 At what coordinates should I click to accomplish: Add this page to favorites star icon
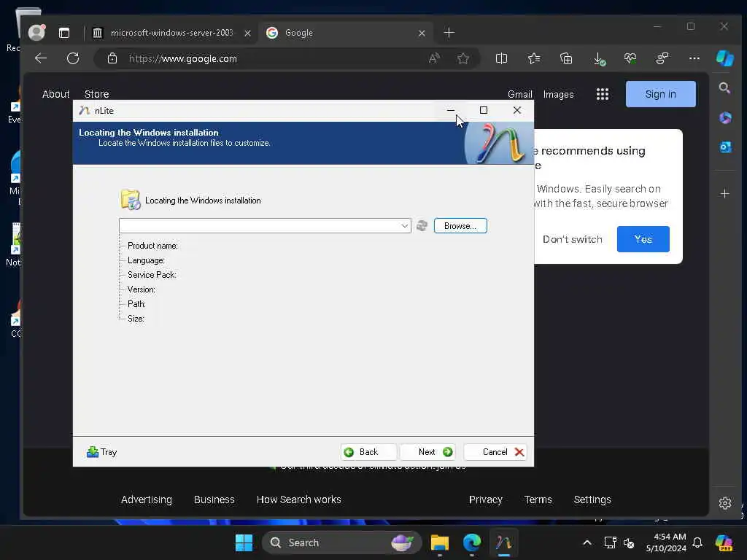462,58
